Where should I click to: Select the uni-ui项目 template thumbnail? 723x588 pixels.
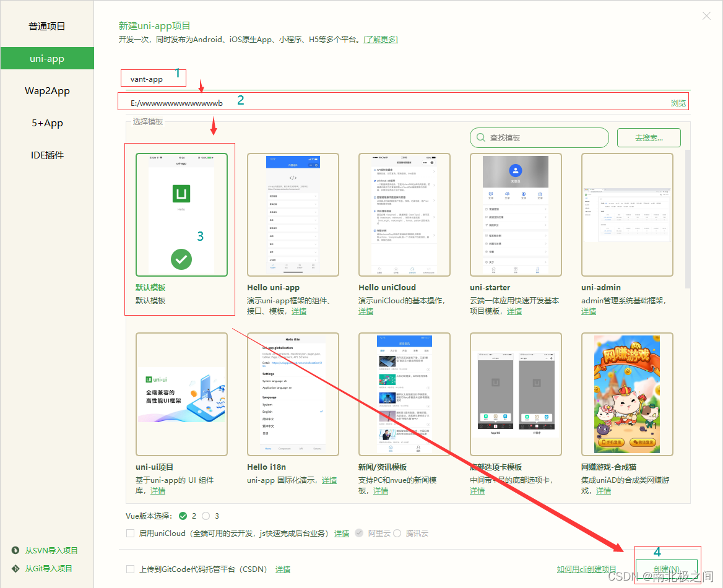[181, 394]
